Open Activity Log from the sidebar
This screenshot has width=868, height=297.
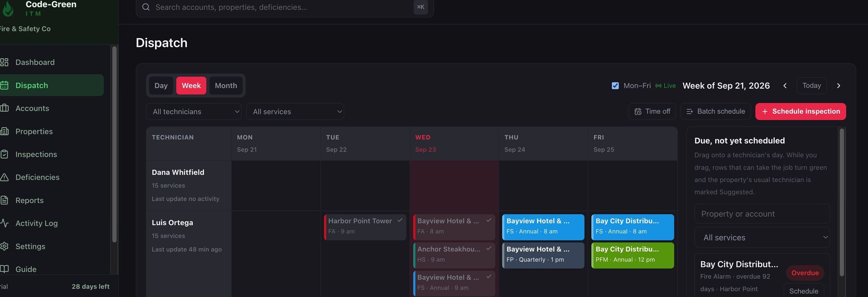point(52,223)
